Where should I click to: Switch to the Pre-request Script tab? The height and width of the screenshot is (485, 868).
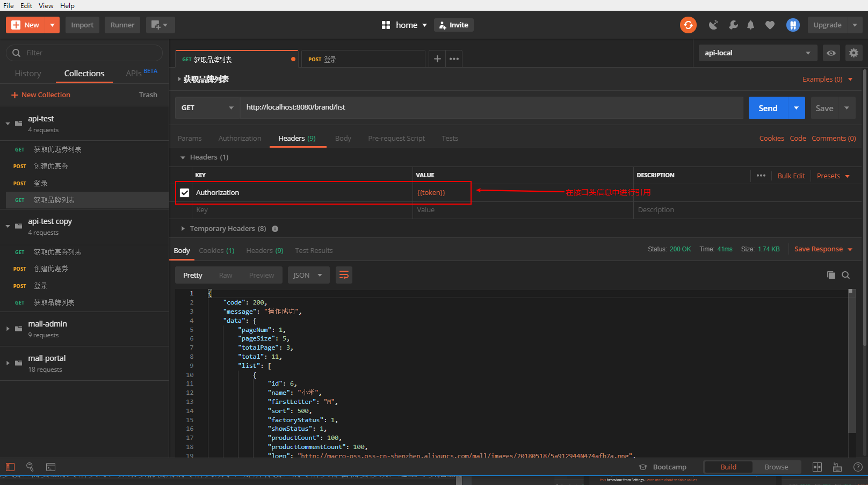click(396, 139)
